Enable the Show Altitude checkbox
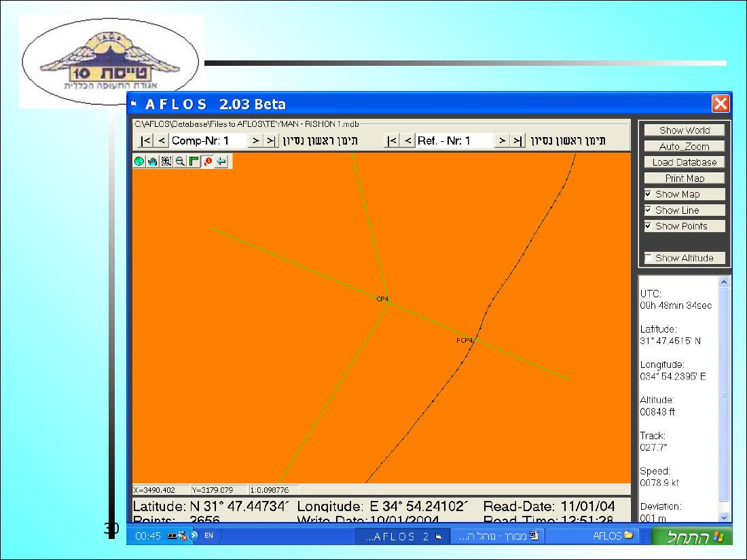Image resolution: width=747 pixels, height=560 pixels. 648,258
